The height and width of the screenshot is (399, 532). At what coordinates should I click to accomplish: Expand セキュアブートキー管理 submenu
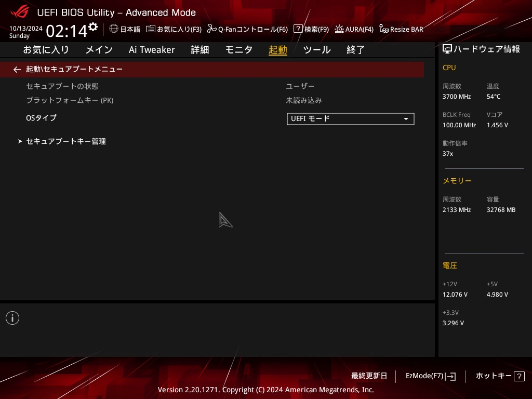pyautogui.click(x=66, y=141)
